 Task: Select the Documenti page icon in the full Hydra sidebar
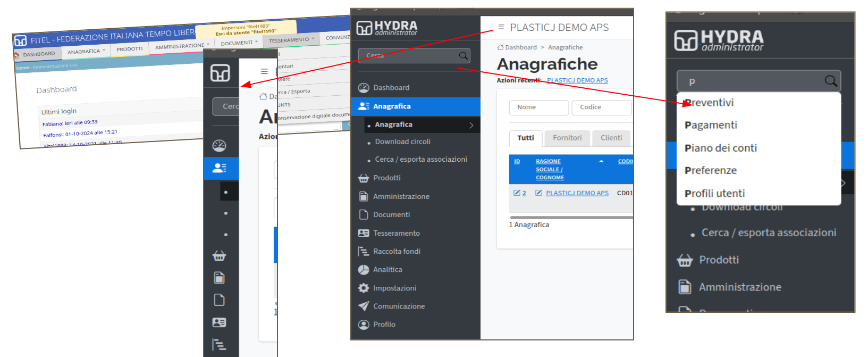pos(364,214)
